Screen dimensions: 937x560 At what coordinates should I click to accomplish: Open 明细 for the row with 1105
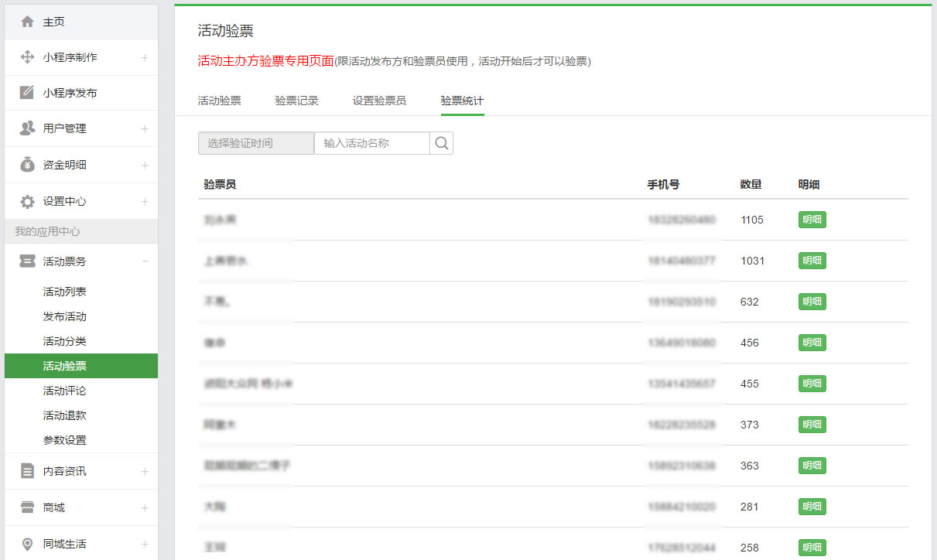click(x=812, y=220)
